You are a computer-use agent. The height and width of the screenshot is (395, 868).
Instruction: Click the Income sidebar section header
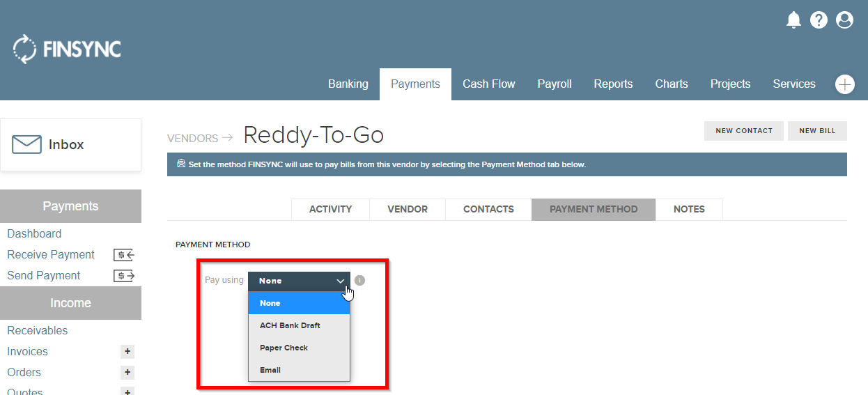pos(70,303)
